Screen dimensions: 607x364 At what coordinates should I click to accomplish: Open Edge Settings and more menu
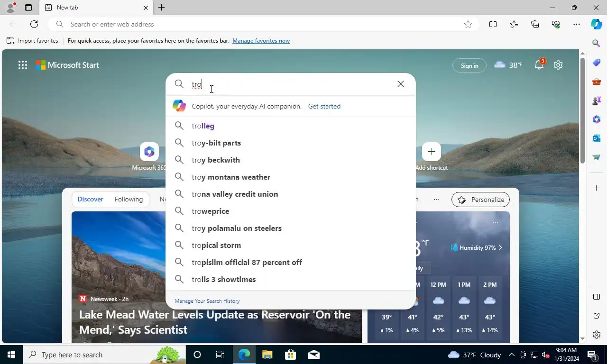pyautogui.click(x=577, y=24)
